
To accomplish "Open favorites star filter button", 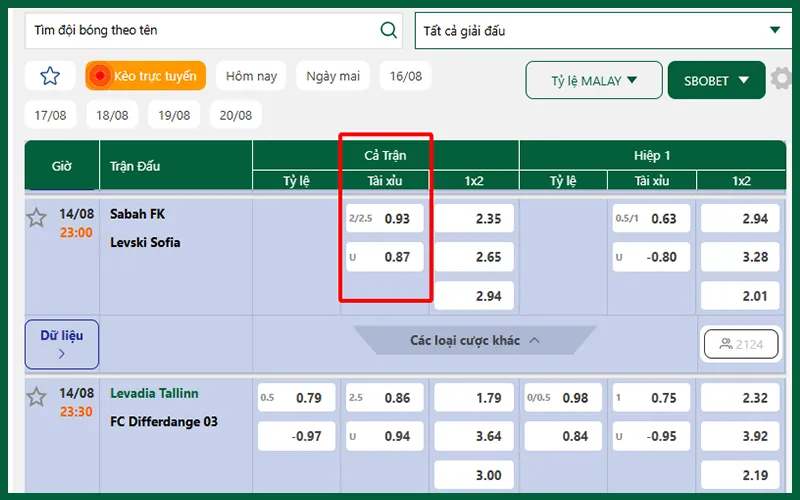I will point(50,76).
